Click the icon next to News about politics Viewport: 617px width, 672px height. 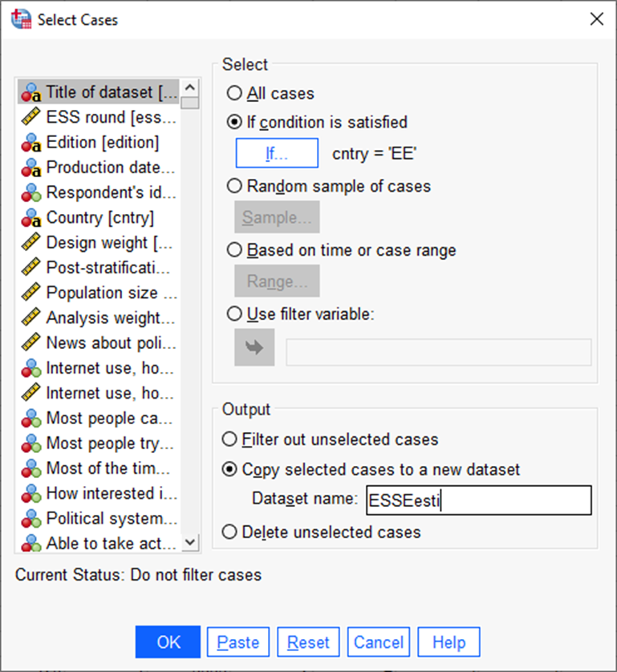[x=31, y=342]
